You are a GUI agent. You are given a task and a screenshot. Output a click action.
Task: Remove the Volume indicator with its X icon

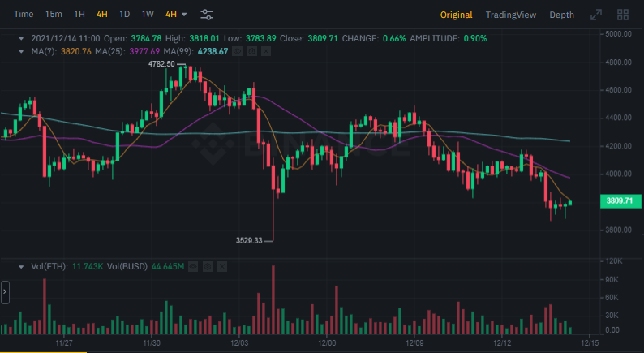click(221, 266)
